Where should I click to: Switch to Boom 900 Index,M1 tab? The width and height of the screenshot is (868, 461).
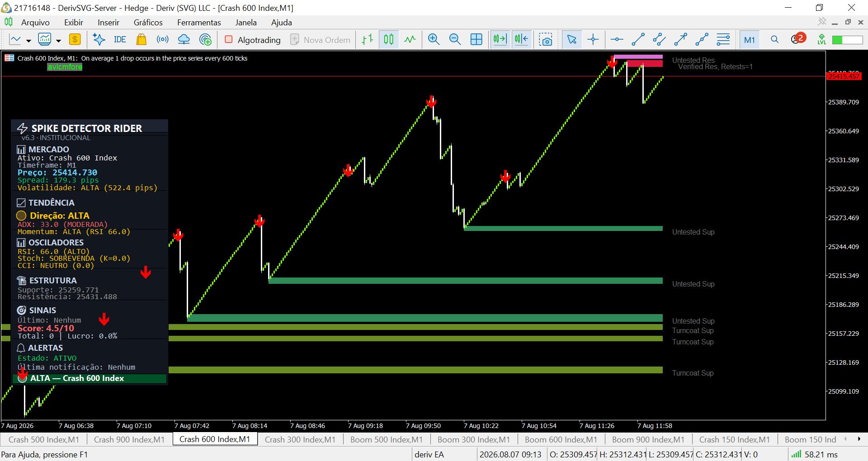tap(648, 439)
